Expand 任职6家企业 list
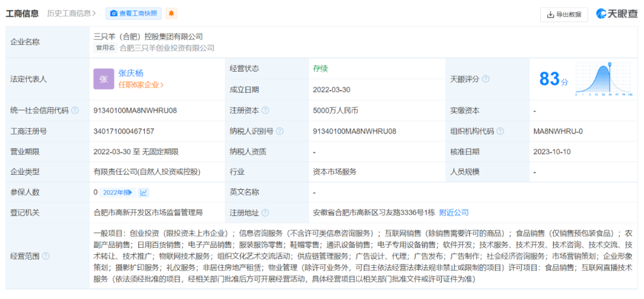644x299 pixels. coord(141,85)
